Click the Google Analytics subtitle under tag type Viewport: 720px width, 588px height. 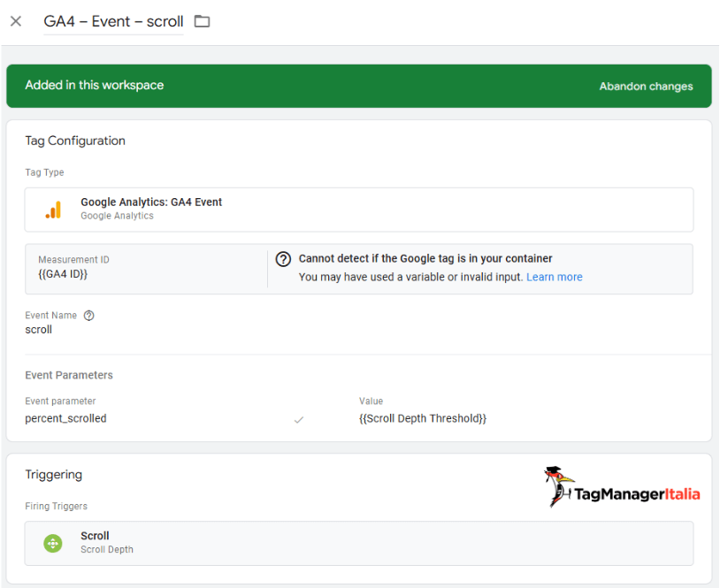[117, 216]
